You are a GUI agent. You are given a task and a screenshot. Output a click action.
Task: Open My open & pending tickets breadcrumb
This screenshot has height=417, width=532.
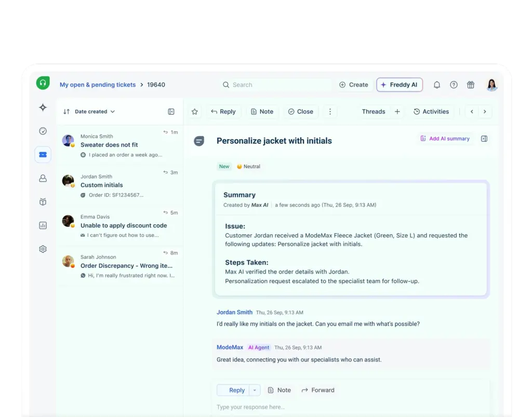click(98, 85)
